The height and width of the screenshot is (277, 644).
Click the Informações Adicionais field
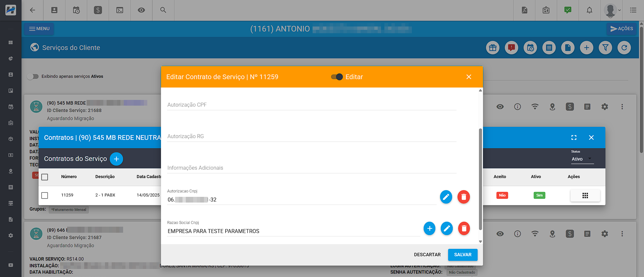(312, 168)
